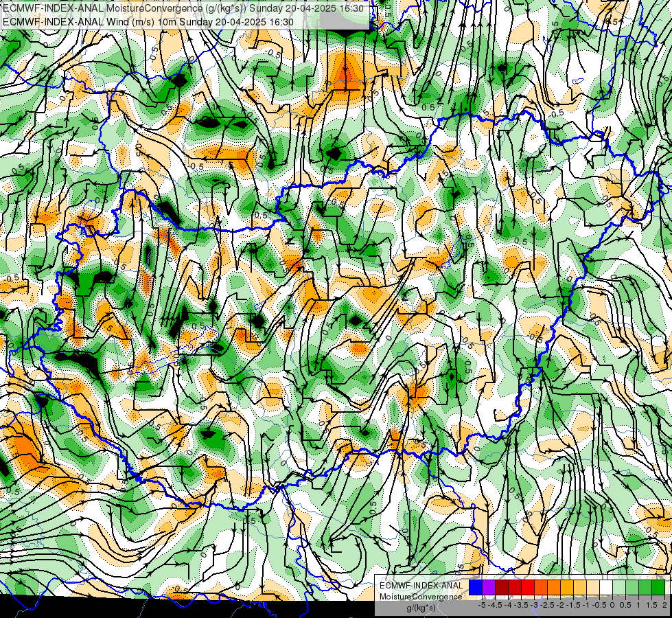This screenshot has width=672, height=618.
Task: Click the legend tick value 2
Action: (664, 605)
